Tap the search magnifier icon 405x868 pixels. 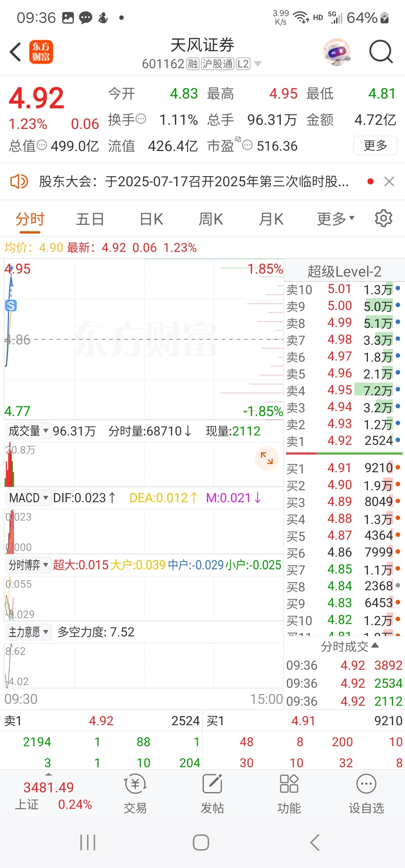point(381,52)
